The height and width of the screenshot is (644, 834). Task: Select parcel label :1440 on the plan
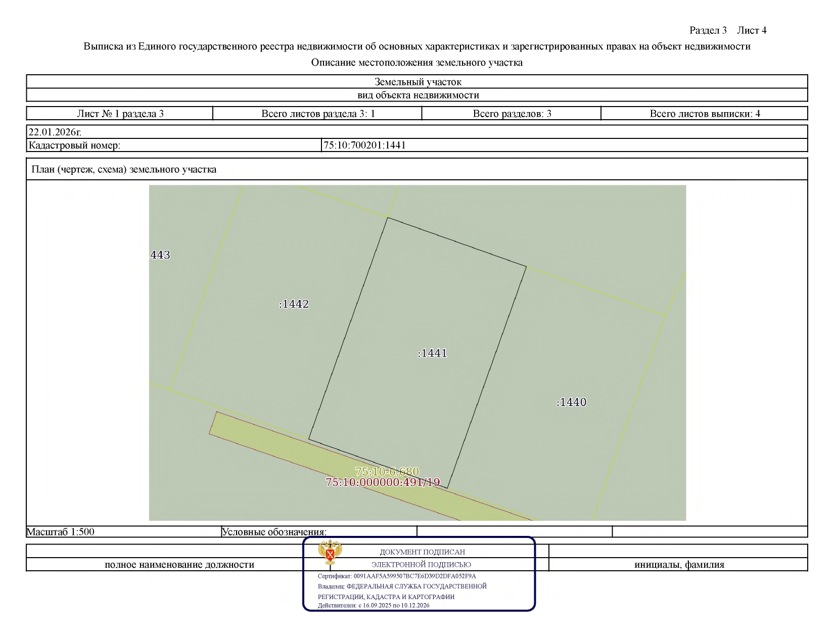(x=572, y=403)
